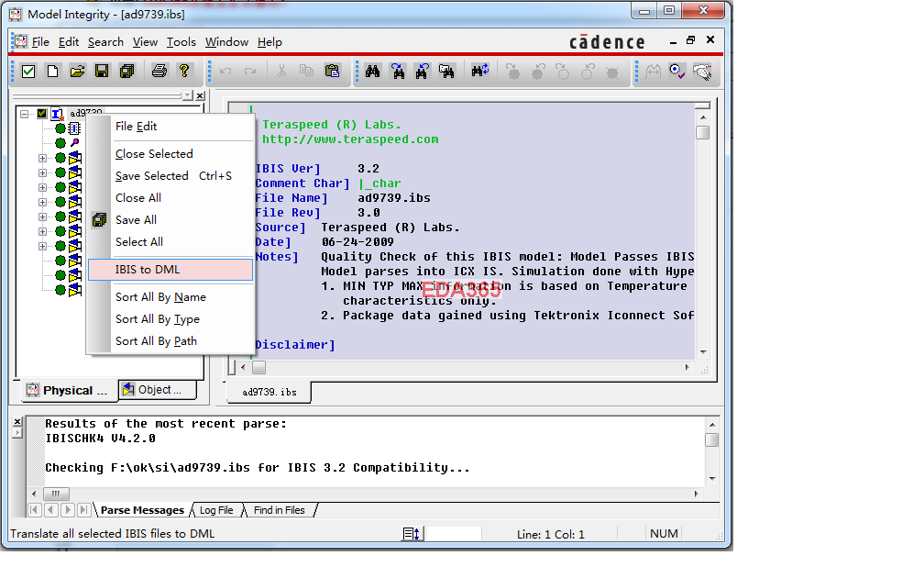Save file with the single floppy toolbar icon
The width and height of the screenshot is (924, 578).
(102, 72)
